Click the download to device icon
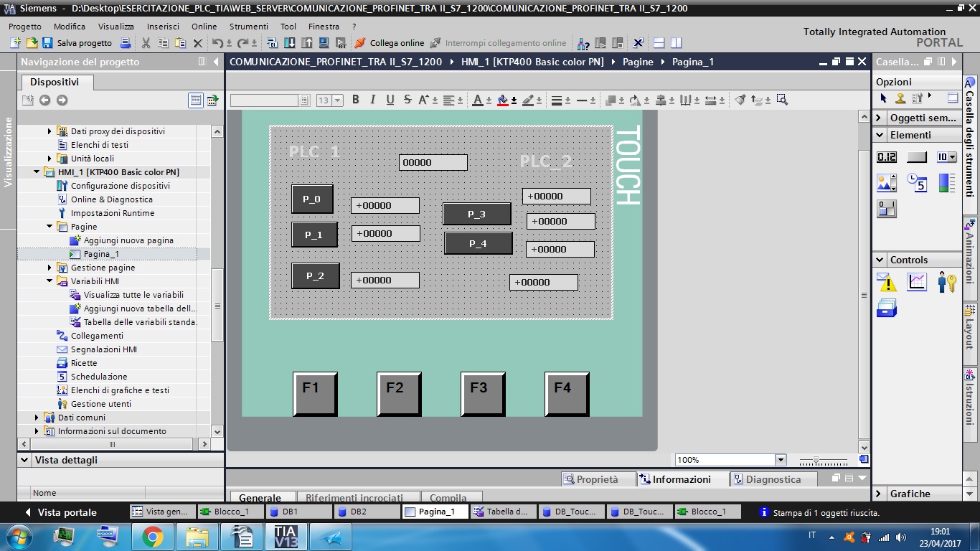980x551 pixels. coord(290,43)
